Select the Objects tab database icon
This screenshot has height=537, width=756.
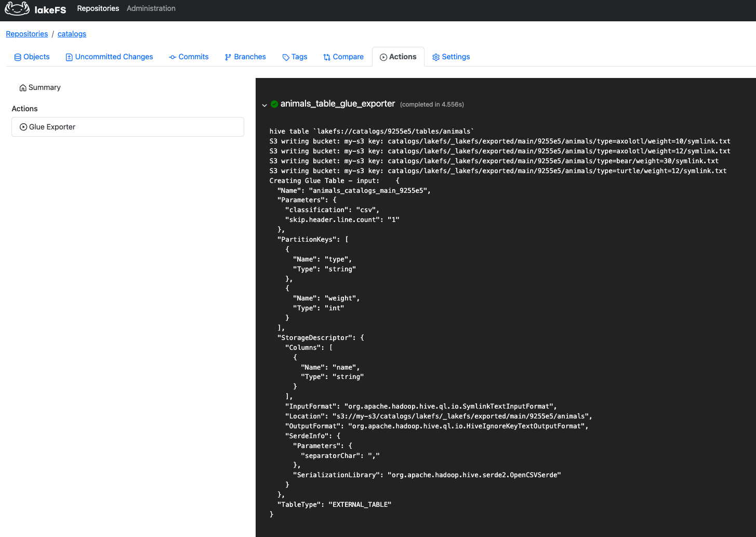click(x=17, y=56)
